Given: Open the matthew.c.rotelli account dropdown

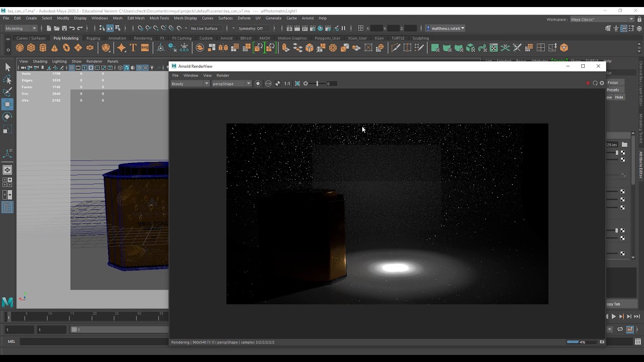Looking at the screenshot, I should (x=446, y=28).
